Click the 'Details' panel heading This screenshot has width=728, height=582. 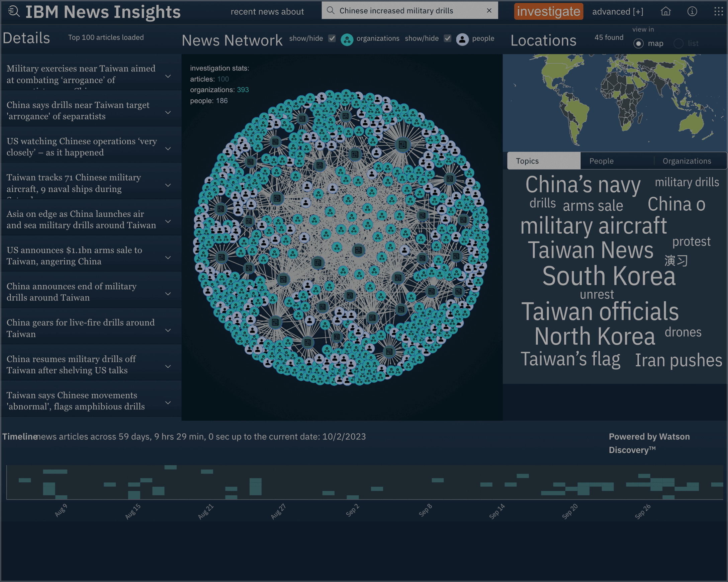coord(26,38)
